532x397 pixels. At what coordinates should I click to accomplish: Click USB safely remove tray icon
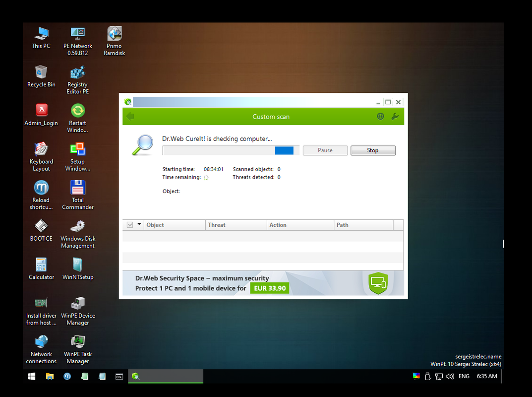pyautogui.click(x=428, y=376)
